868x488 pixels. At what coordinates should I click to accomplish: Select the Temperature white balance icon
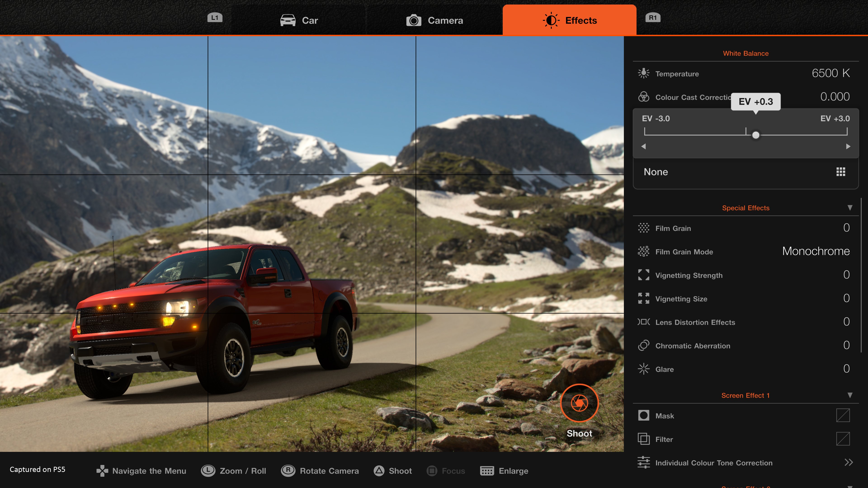pos(644,73)
